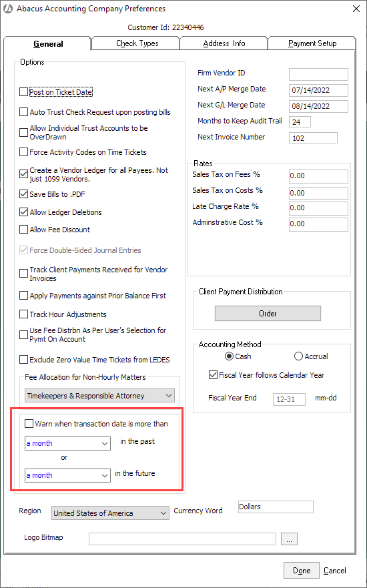Untick Fiscal Year follows Calendar Year

[213, 375]
